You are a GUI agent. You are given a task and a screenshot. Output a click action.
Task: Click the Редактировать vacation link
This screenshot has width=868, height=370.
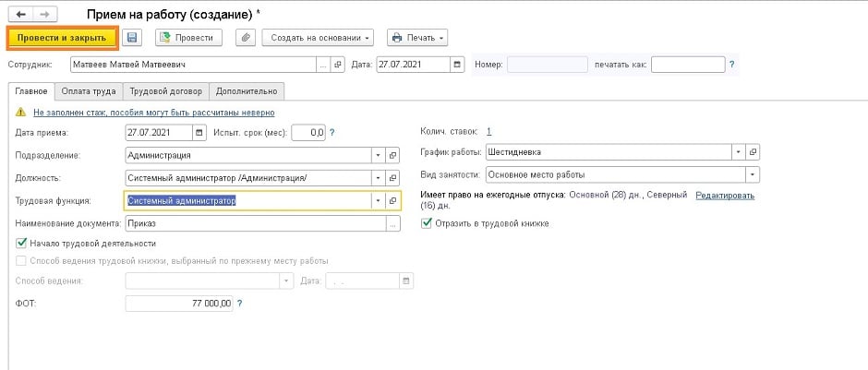(x=725, y=196)
